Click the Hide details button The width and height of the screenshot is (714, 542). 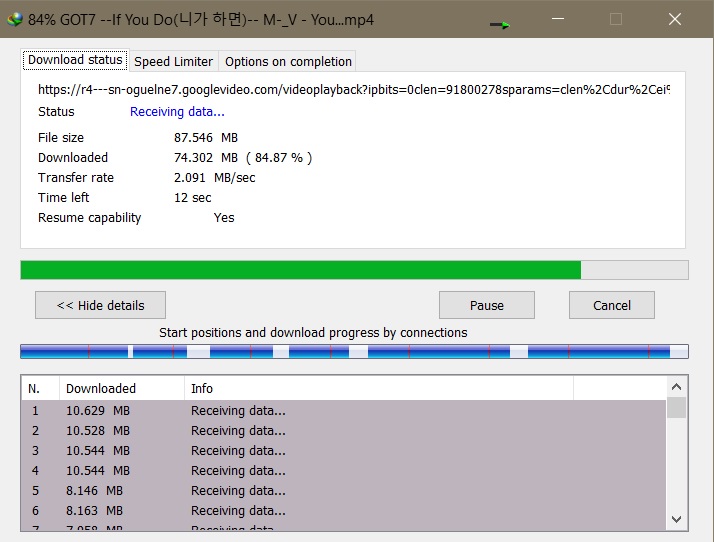100,305
